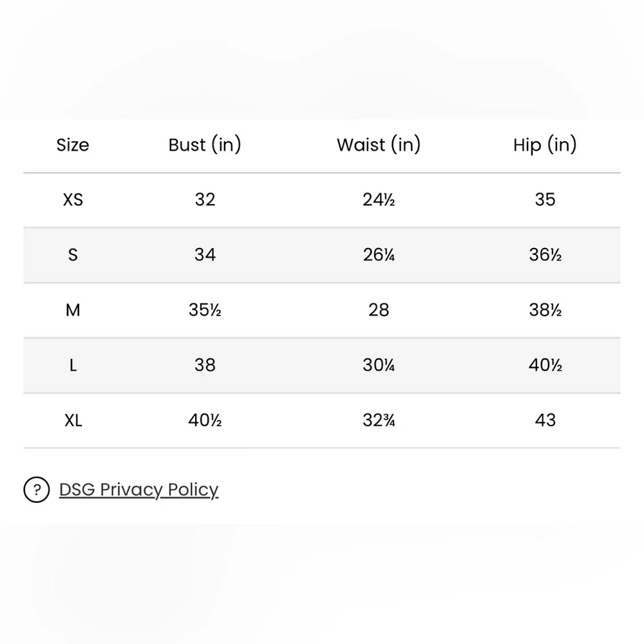Click the Bust (in) column header
The width and height of the screenshot is (644, 644).
pyautogui.click(x=205, y=145)
